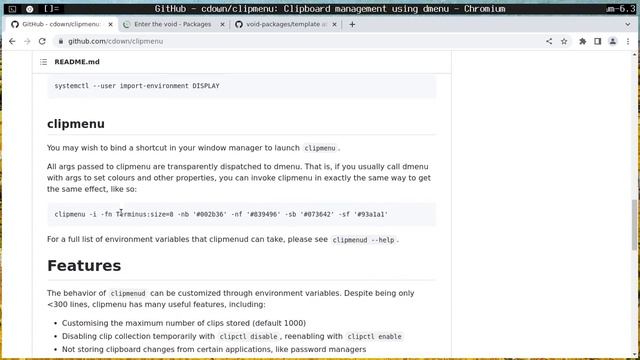Click the lock icon in address bar

click(x=61, y=41)
